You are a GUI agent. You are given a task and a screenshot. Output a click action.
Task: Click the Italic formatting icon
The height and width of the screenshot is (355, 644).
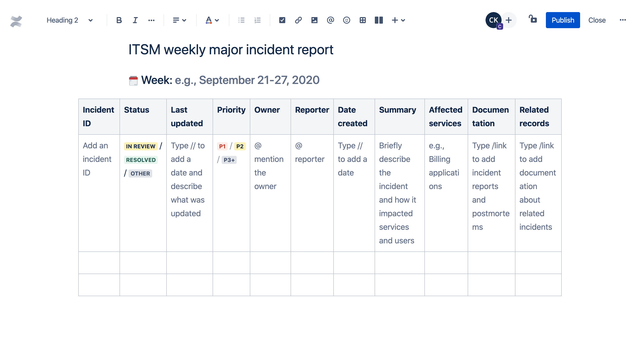click(x=135, y=20)
